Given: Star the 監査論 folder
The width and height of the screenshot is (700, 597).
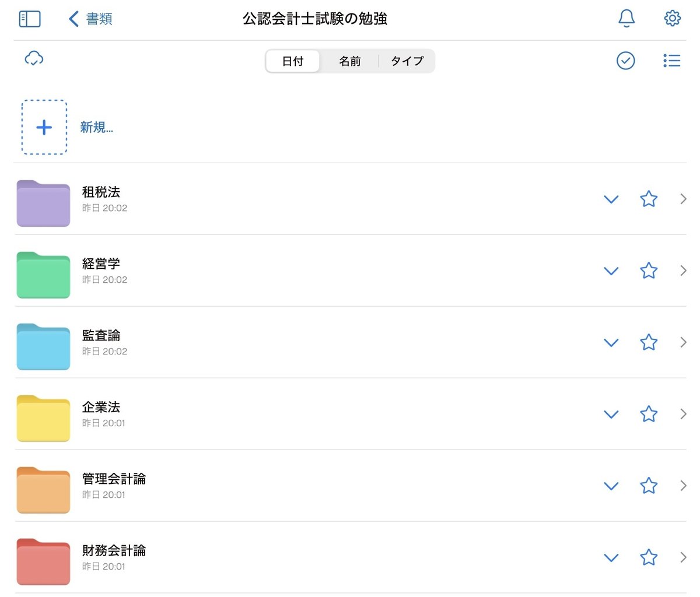Looking at the screenshot, I should [649, 342].
